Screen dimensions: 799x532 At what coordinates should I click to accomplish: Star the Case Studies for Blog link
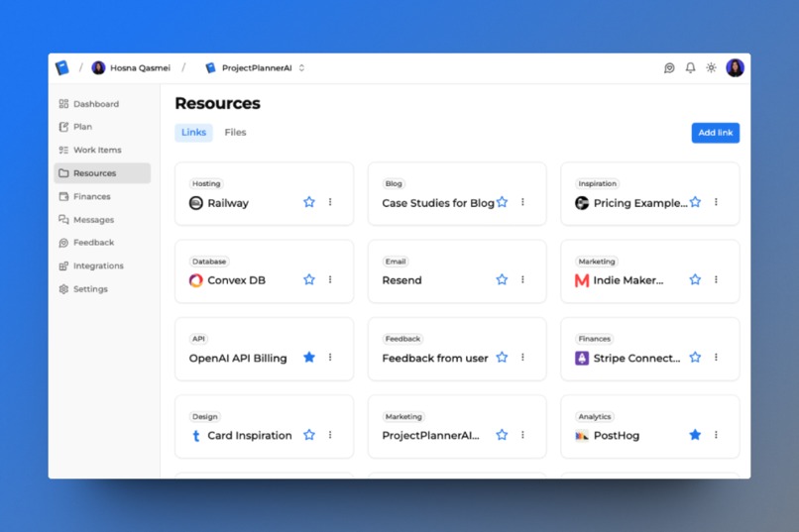tap(502, 202)
